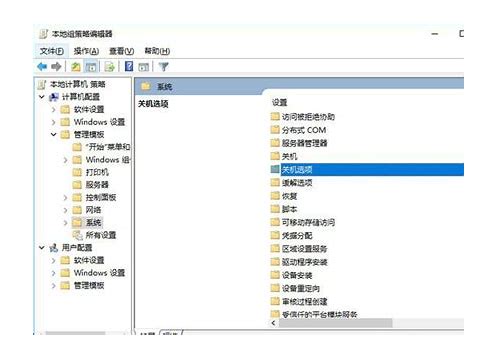Click the 系统 folder icon in the header bar
This screenshot has width=498, height=360.
[x=146, y=86]
